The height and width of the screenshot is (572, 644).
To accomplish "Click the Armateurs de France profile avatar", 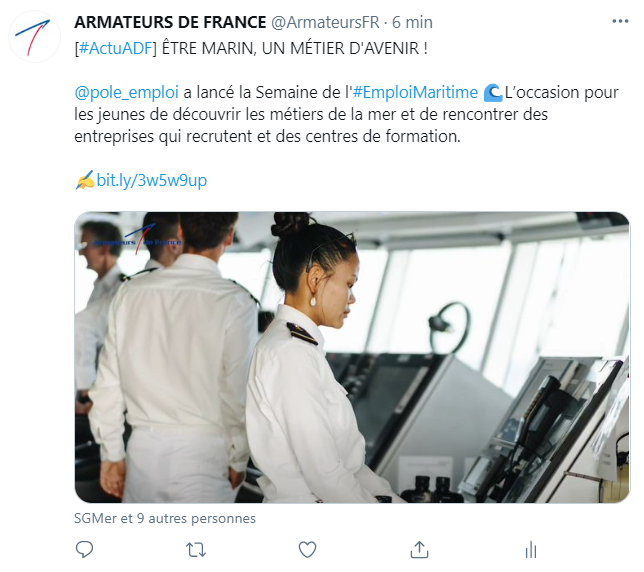I will 34,37.
